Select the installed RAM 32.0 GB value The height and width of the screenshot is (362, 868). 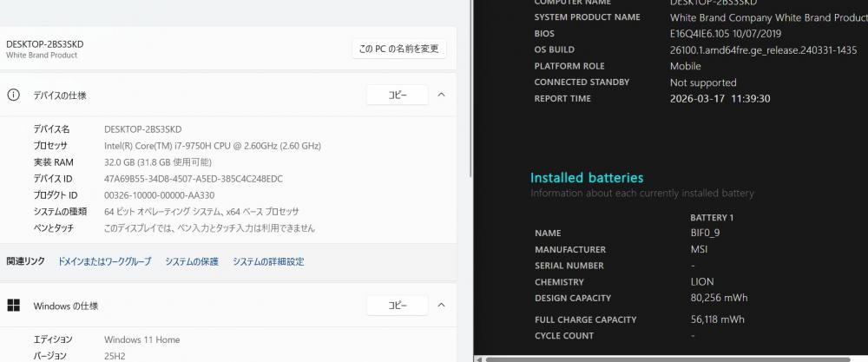[x=158, y=162]
